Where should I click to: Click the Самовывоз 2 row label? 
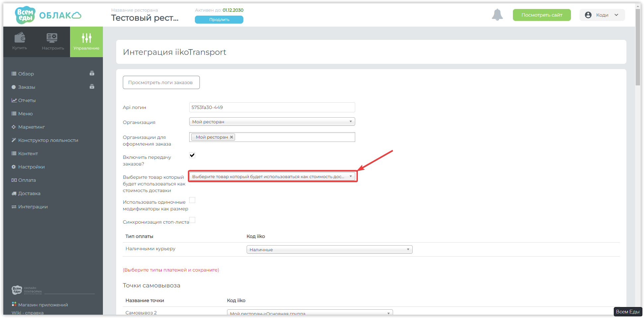pyautogui.click(x=141, y=313)
